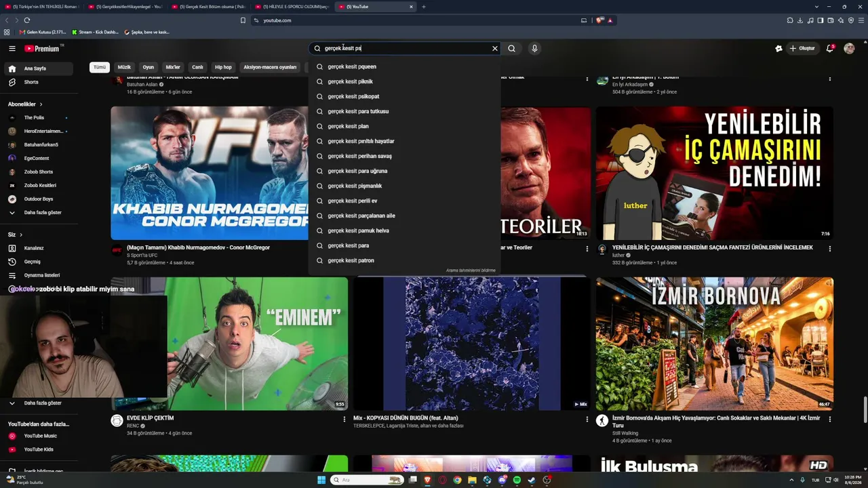Click the Windows Start button
This screenshot has width=868, height=488.
pyautogui.click(x=321, y=480)
